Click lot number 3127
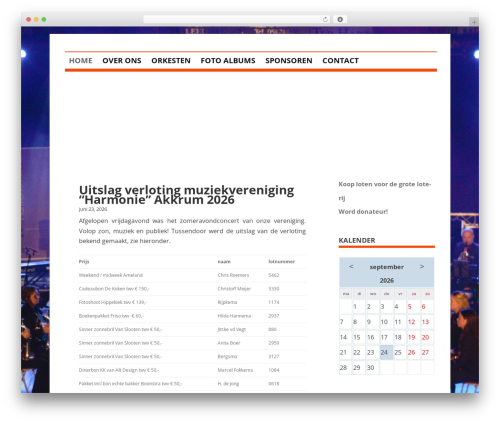Screen dimensions: 500x423 [x=274, y=357]
